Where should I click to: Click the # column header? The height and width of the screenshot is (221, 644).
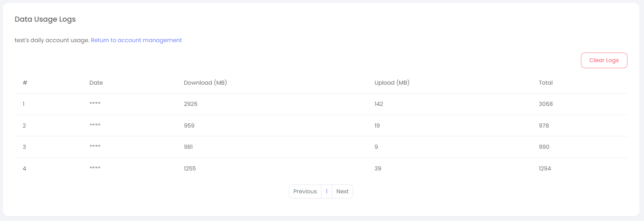pyautogui.click(x=25, y=83)
